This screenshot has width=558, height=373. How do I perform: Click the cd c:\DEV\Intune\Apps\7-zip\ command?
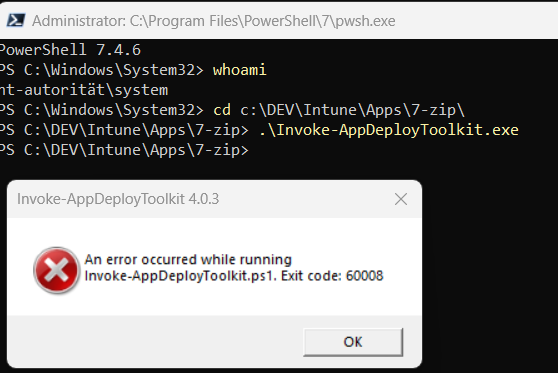click(339, 110)
